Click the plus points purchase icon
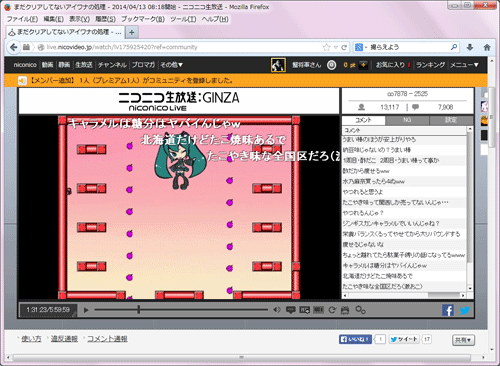This screenshot has height=366, width=500. pos(363,65)
